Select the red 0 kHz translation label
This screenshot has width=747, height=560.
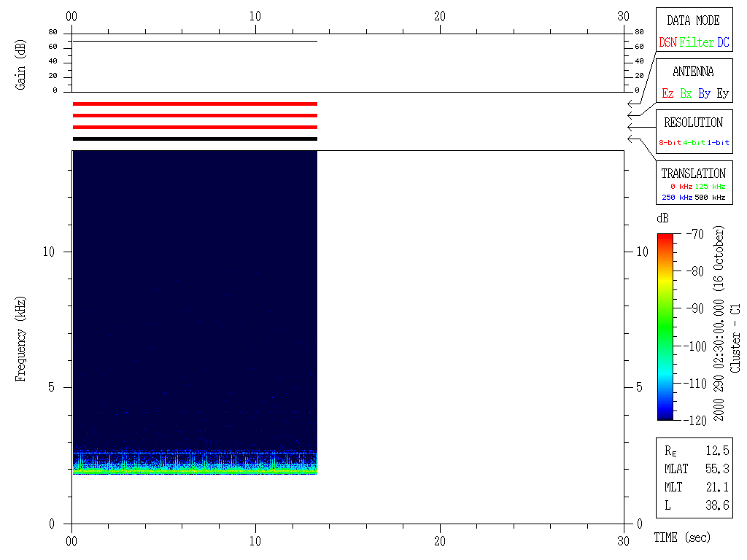[x=681, y=186]
